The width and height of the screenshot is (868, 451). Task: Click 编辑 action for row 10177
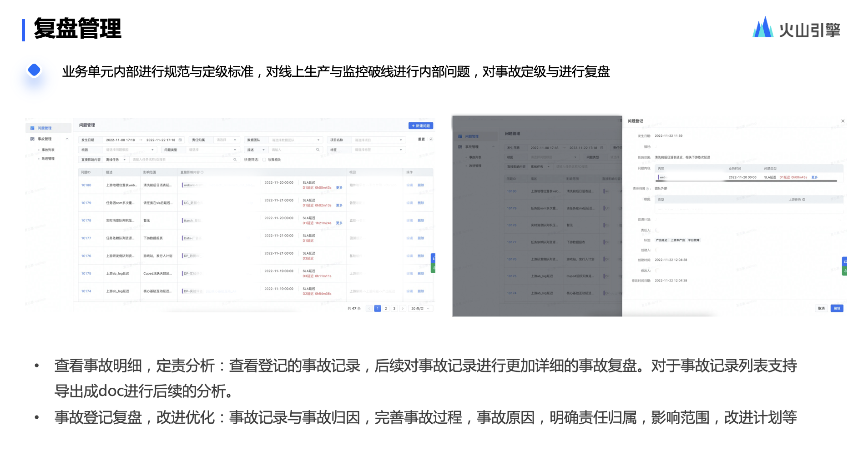(x=409, y=238)
